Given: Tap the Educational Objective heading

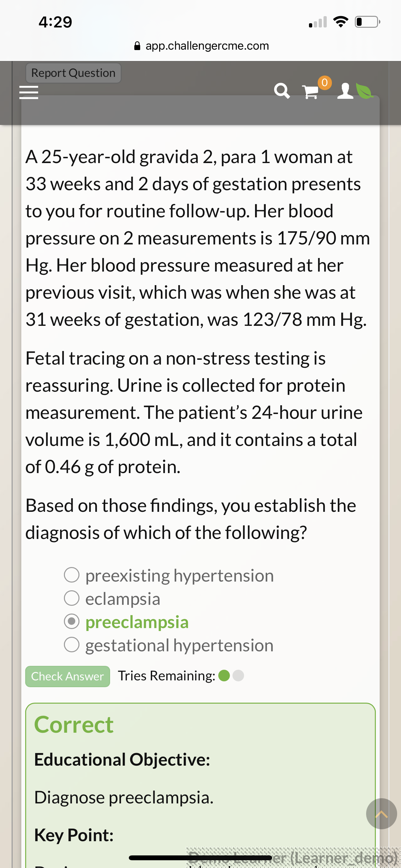Looking at the screenshot, I should coord(122,760).
